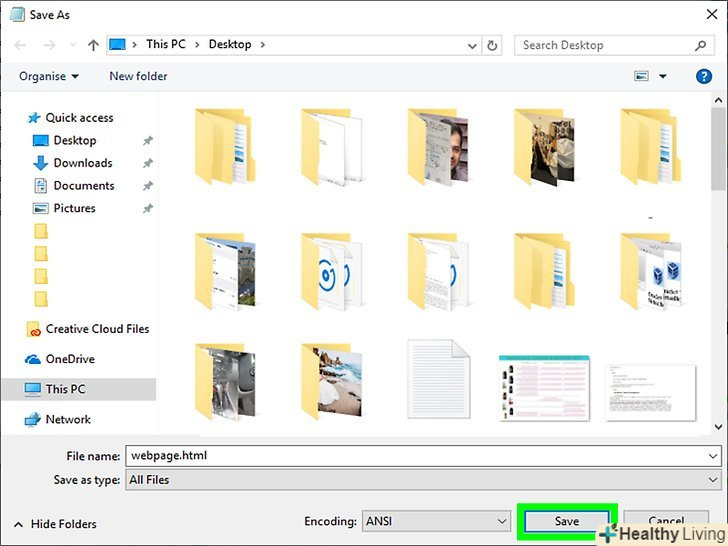Open Save as type All Files dropdown

coord(423,480)
